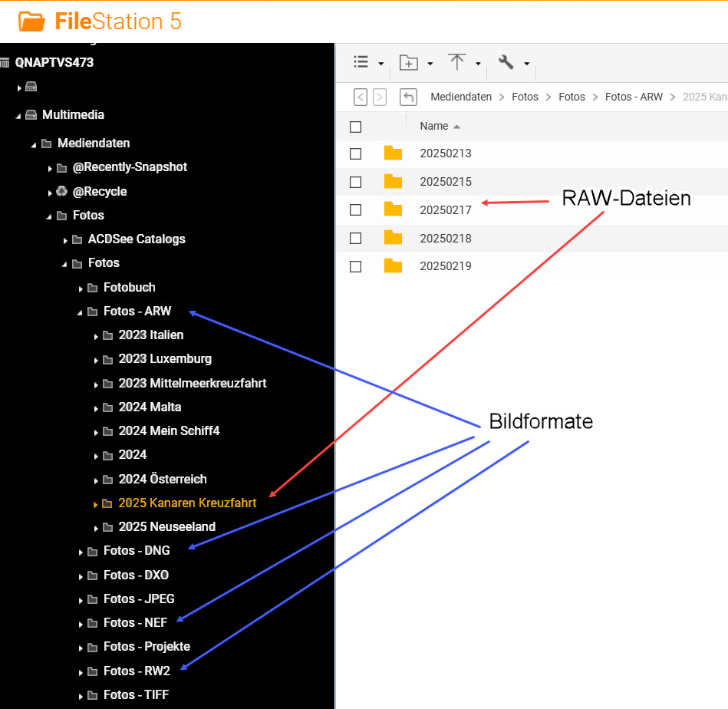The width and height of the screenshot is (728, 709).
Task: Toggle the select-all checkbox in header
Action: [x=355, y=127]
